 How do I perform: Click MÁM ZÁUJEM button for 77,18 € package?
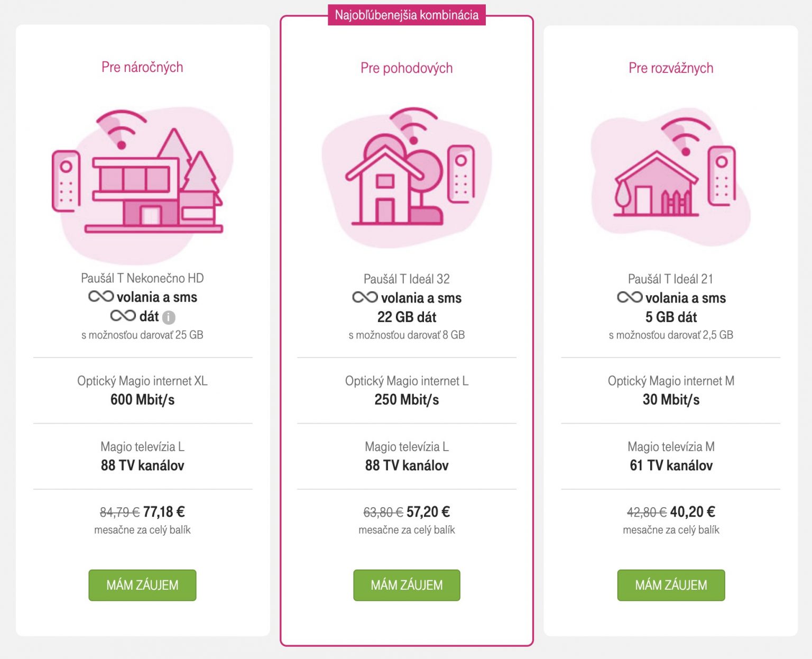click(x=142, y=585)
